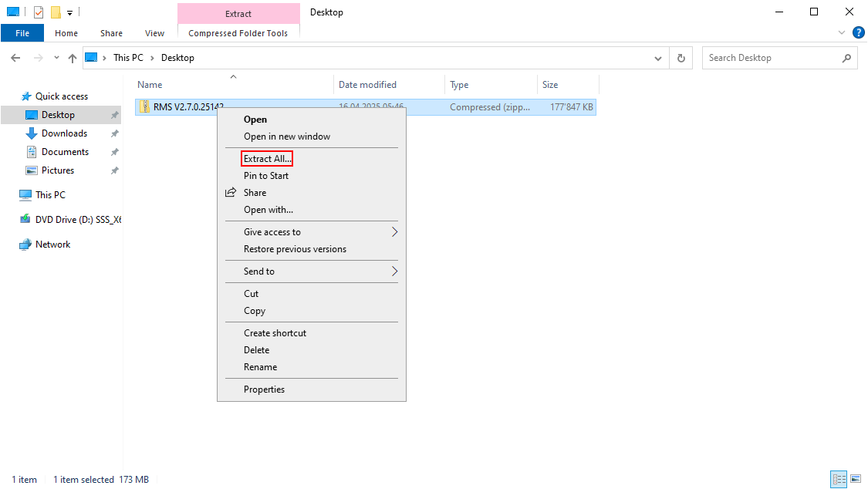Choose Create shortcut in the context menu
The width and height of the screenshot is (868, 489).
click(x=312, y=333)
